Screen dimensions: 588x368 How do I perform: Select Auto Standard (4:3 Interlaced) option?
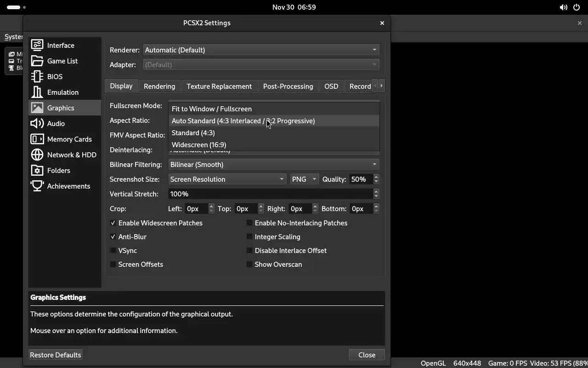pos(274,121)
